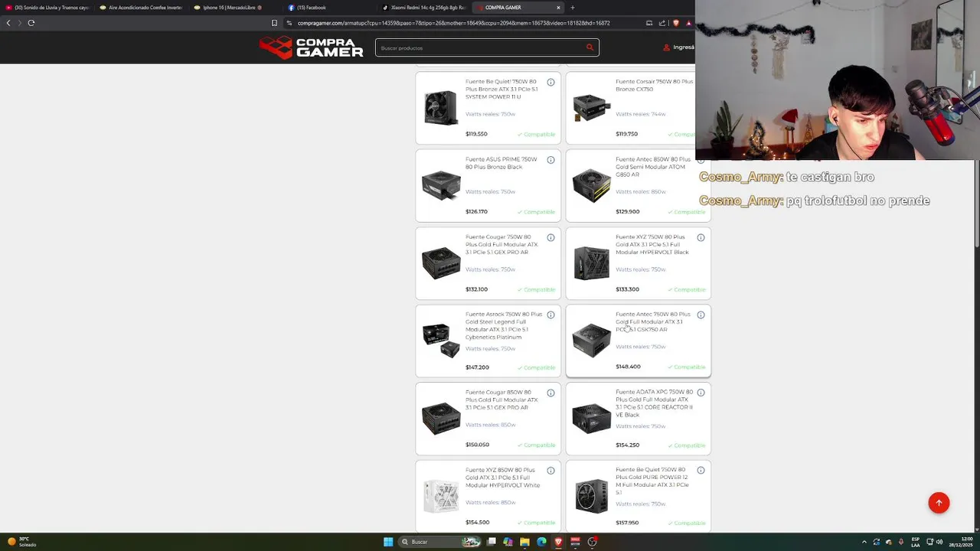
Task: Open info icon for ADATA XPG 750W
Action: click(701, 393)
